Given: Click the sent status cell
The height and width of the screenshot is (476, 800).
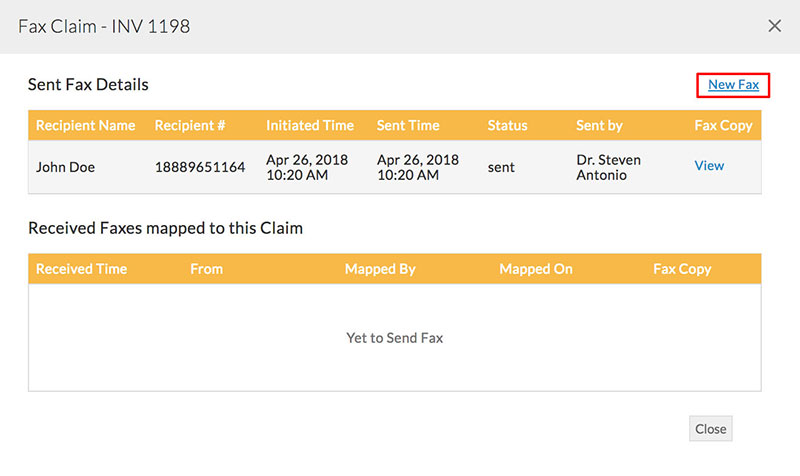Looking at the screenshot, I should 501,167.
